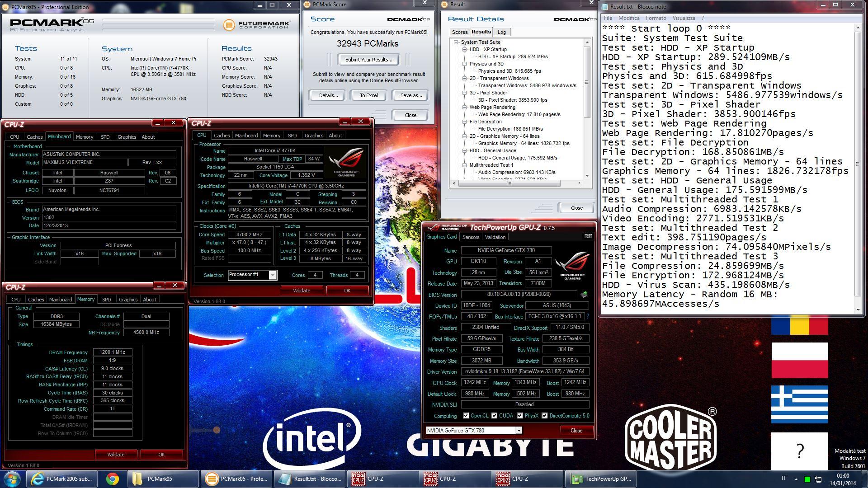Switch to Scores tab in Result Details
Viewport: 868px width, 488px height.
460,32
